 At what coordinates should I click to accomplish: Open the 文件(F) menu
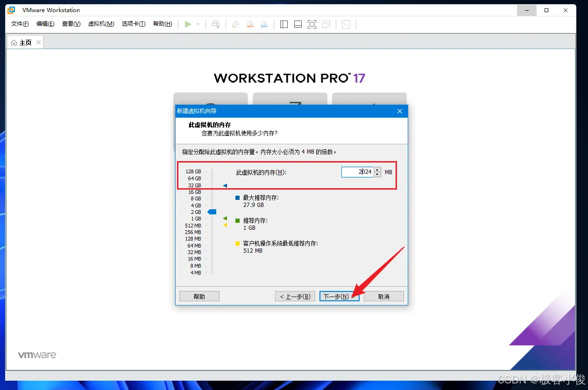tap(20, 24)
